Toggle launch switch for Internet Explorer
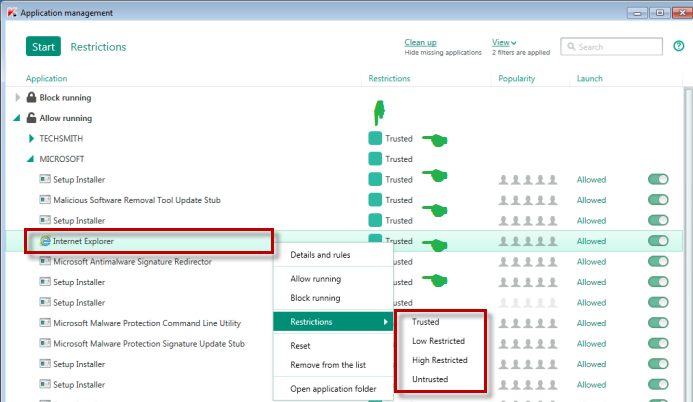 658,241
